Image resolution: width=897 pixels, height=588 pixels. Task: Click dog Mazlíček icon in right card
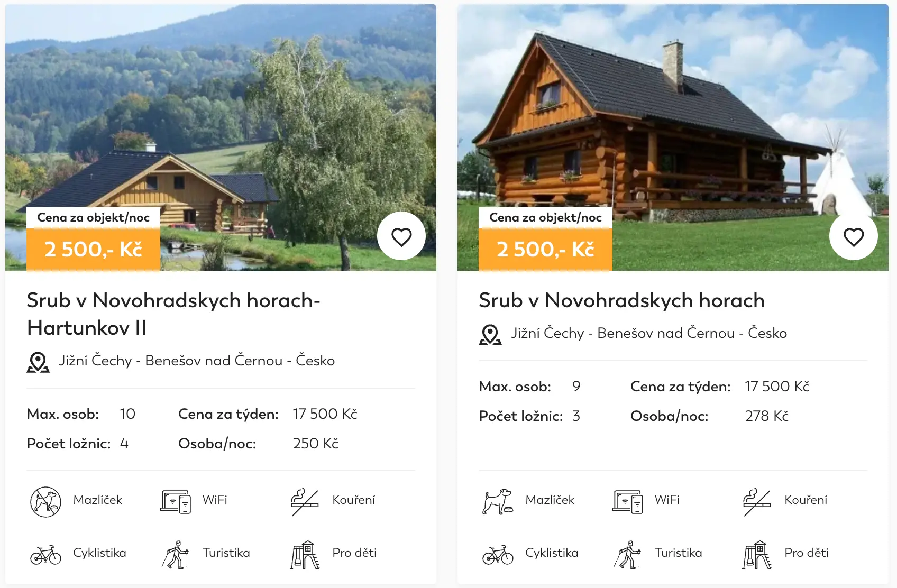(x=498, y=502)
